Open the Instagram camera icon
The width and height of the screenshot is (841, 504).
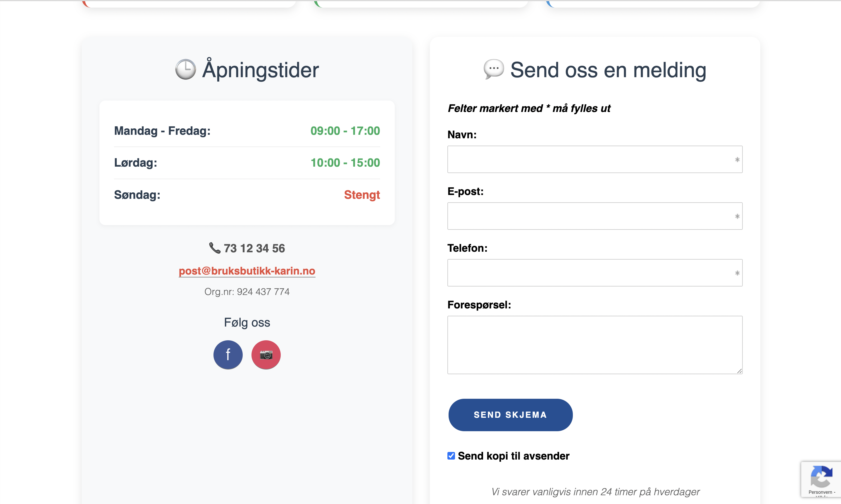[266, 355]
